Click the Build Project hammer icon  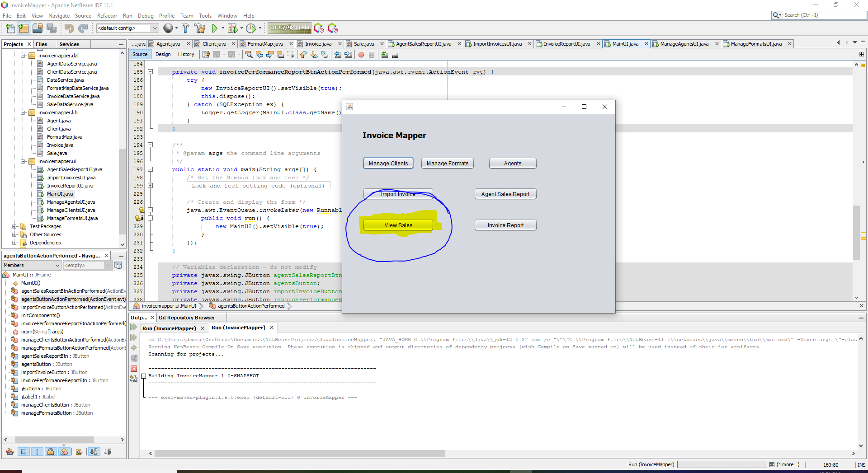coord(185,28)
